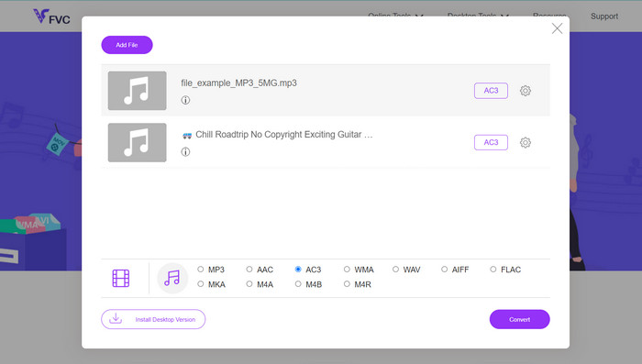Show info for Chill Roadtrip file
Image resolution: width=642 pixels, height=364 pixels.
click(185, 152)
